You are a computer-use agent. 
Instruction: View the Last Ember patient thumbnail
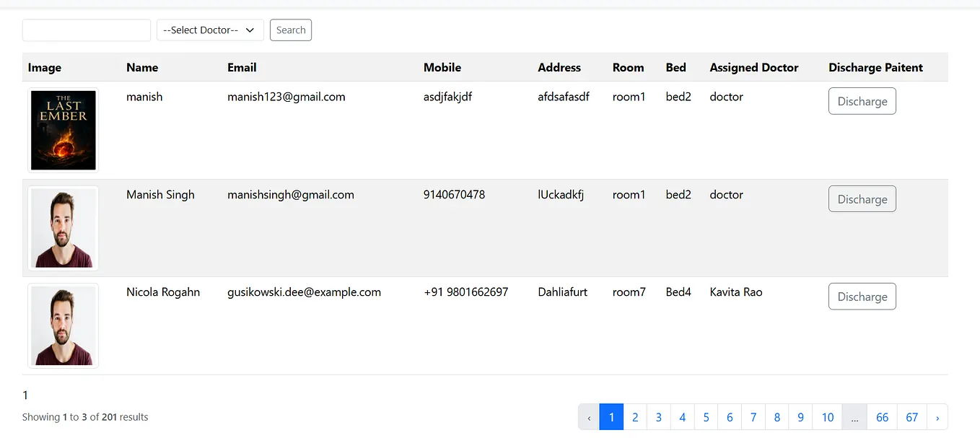click(63, 130)
